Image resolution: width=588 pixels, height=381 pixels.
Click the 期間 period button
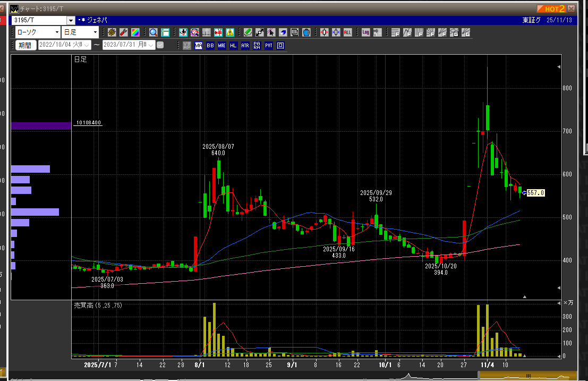(x=25, y=45)
